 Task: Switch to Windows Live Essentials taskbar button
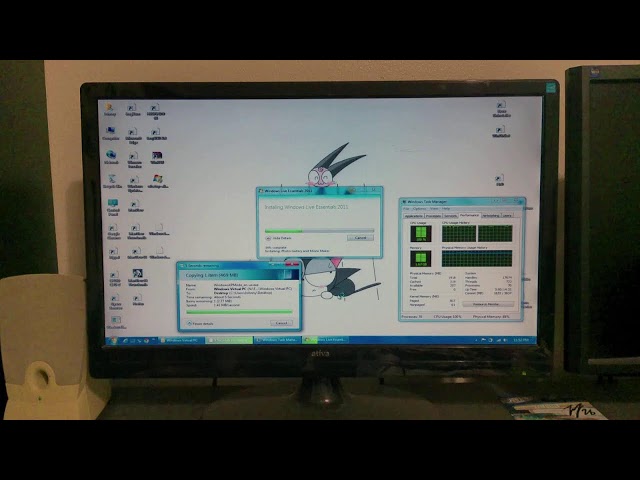326,340
